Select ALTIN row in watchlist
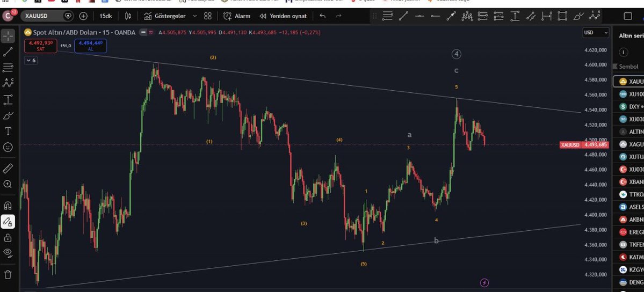 628,132
